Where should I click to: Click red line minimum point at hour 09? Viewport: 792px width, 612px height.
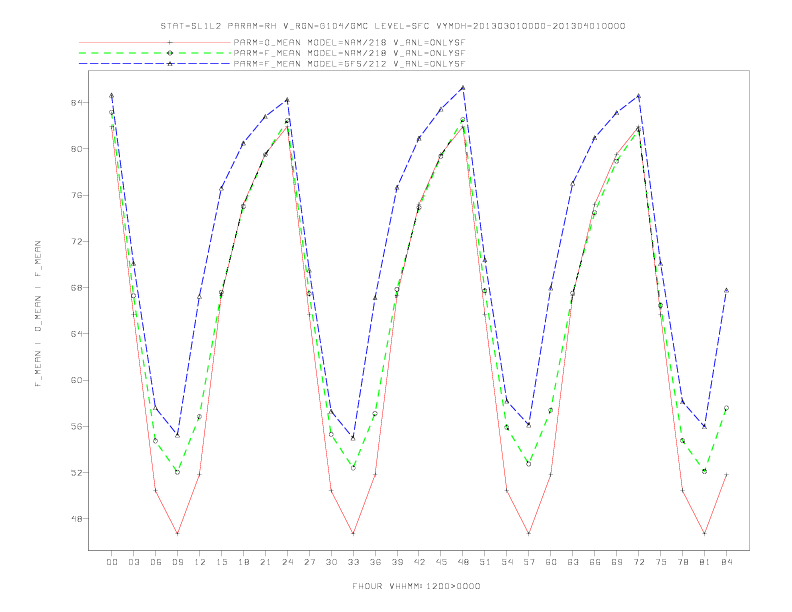tap(177, 533)
